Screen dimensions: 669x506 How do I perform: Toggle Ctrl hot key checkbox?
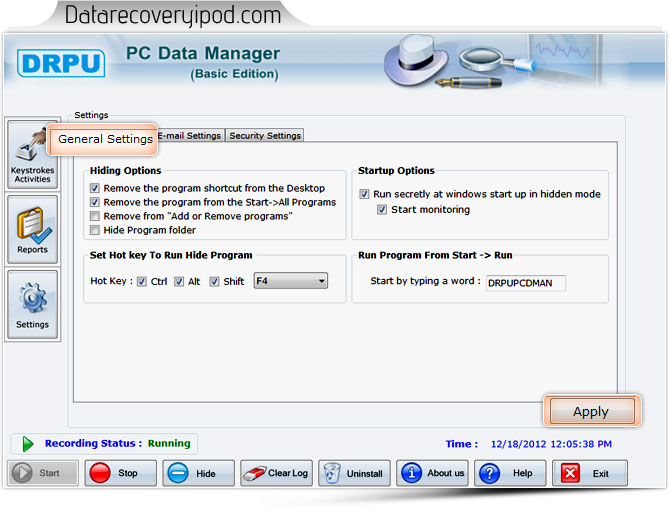pos(142,282)
